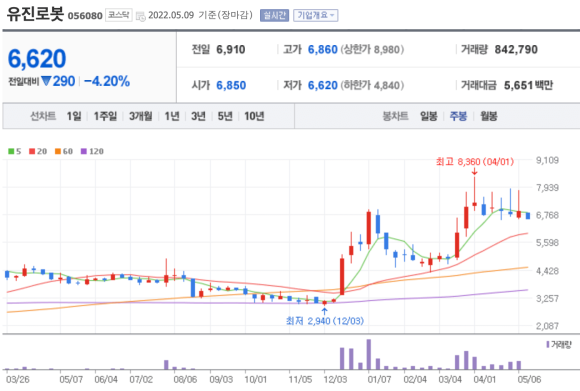This screenshot has height=391, width=580.
Task: Click the 최고 8,360 (04/01) label
Action: 475,162
